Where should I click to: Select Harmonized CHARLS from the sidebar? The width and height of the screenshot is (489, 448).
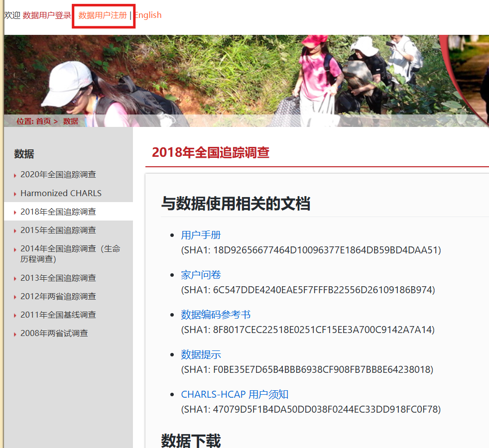click(x=61, y=193)
